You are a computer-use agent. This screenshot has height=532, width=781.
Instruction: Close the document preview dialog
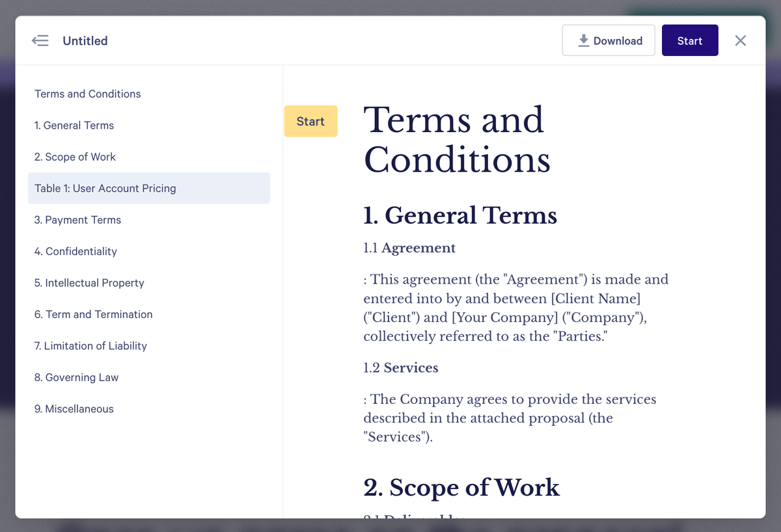(740, 40)
